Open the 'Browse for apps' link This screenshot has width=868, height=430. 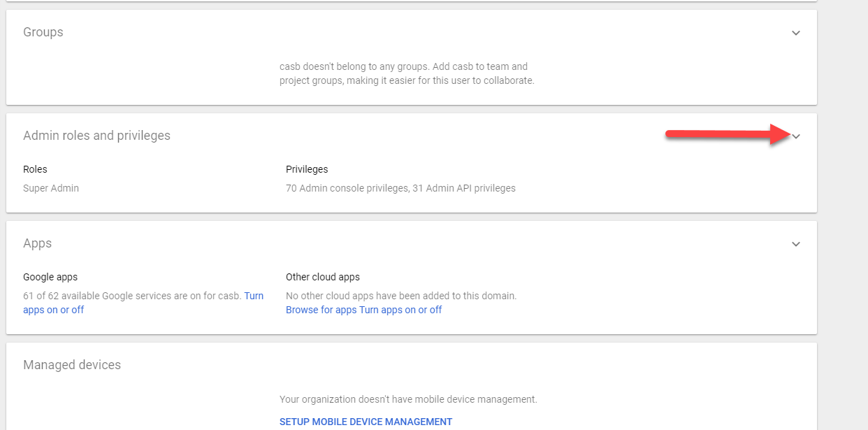321,310
